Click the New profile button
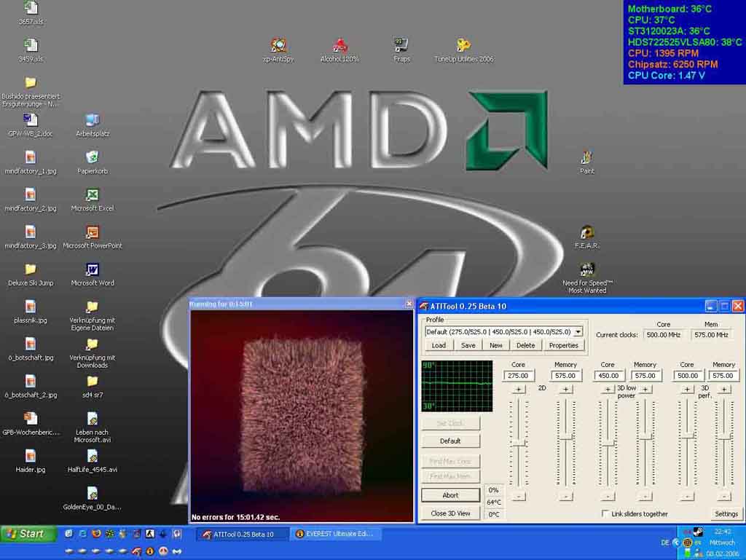The image size is (746, 560). point(495,346)
